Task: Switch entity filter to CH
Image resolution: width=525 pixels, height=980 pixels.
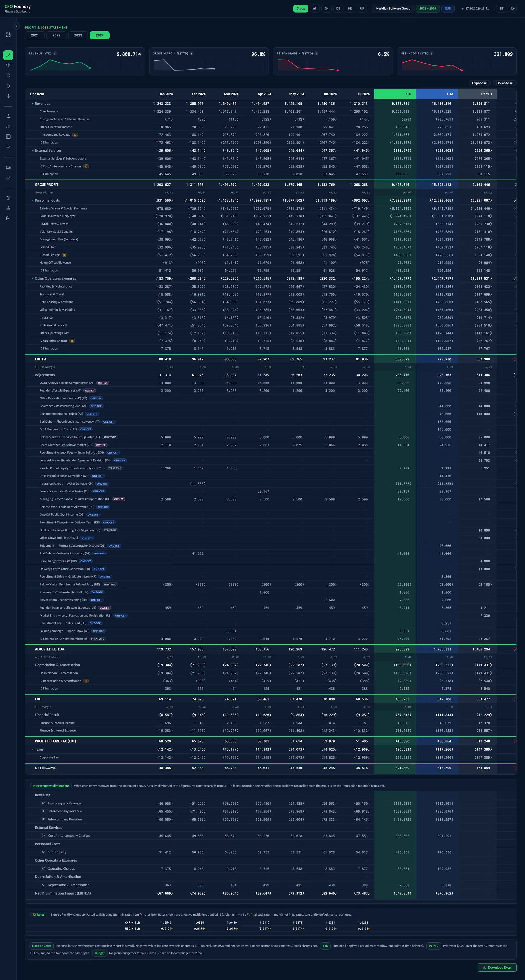Action: (x=326, y=8)
